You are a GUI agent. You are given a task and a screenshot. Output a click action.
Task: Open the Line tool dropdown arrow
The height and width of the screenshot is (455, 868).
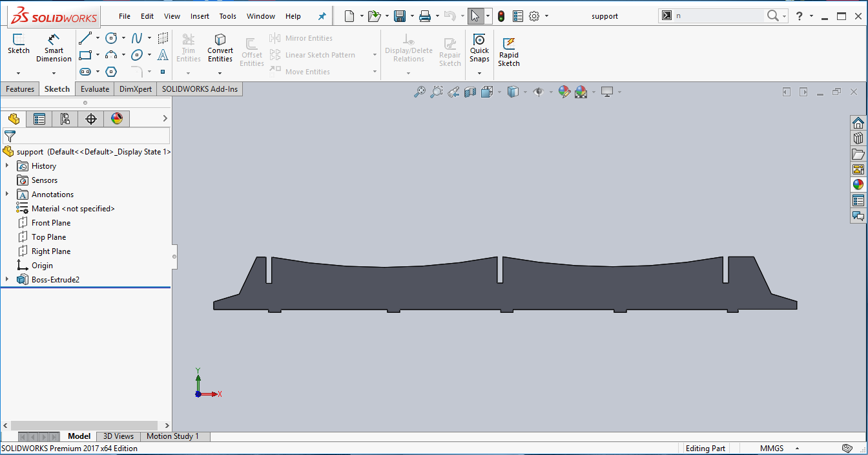tap(98, 38)
